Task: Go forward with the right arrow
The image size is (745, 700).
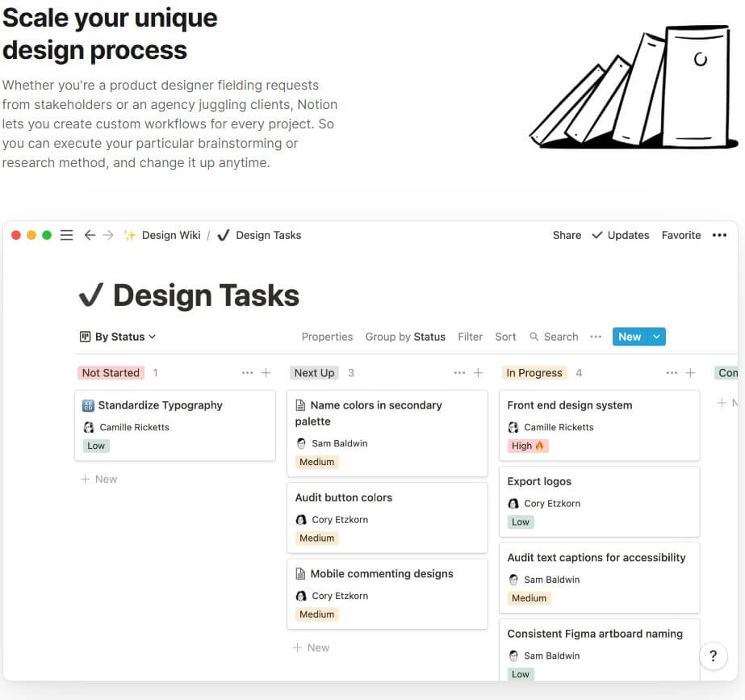Action: click(x=108, y=235)
